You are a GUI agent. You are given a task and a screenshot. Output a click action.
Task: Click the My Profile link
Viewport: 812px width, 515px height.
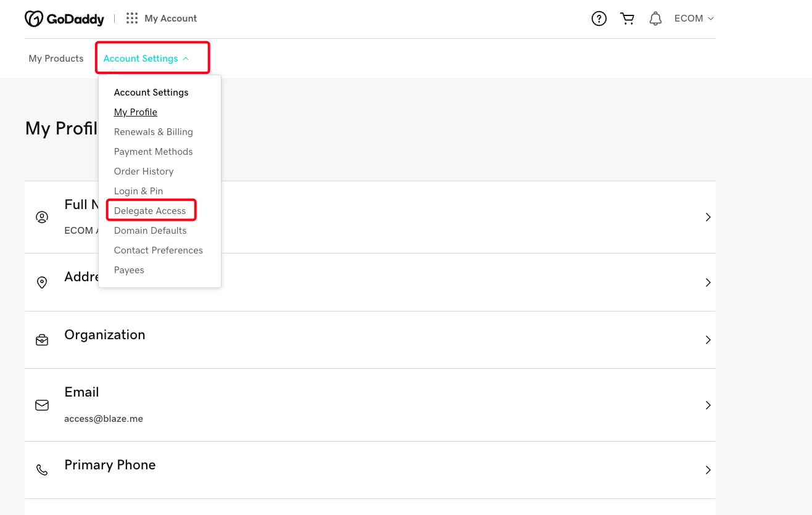136,112
